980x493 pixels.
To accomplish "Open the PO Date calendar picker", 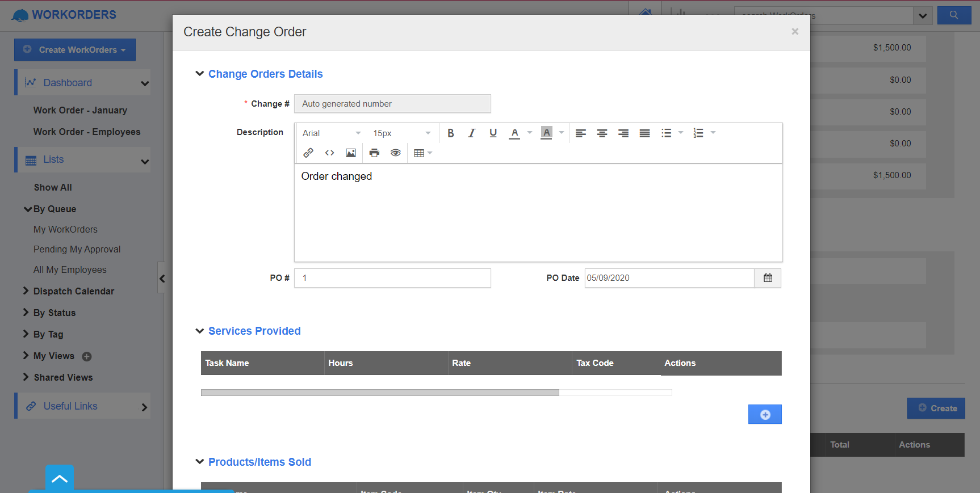I will 768,278.
